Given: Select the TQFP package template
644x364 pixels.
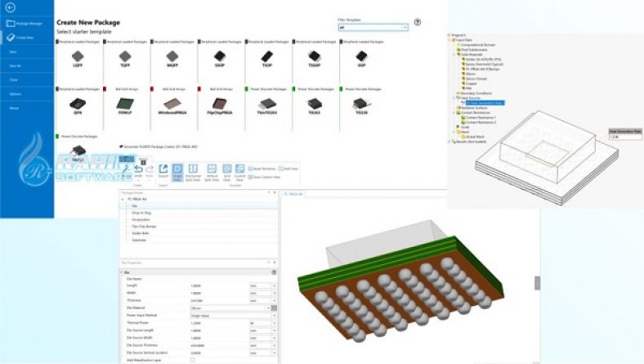Looking at the screenshot, I should [125, 58].
